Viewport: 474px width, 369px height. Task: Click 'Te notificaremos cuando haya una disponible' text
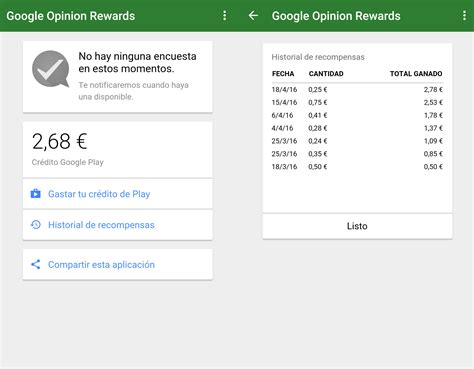(x=134, y=91)
